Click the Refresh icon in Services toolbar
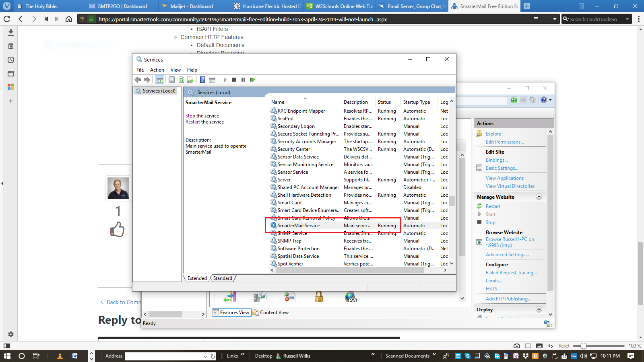Screen dimensions: 644x362 pos(181,80)
